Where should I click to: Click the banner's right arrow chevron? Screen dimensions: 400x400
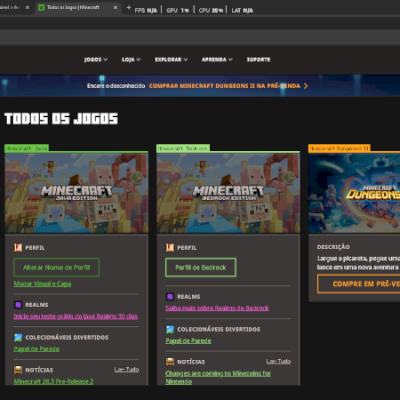coord(306,86)
